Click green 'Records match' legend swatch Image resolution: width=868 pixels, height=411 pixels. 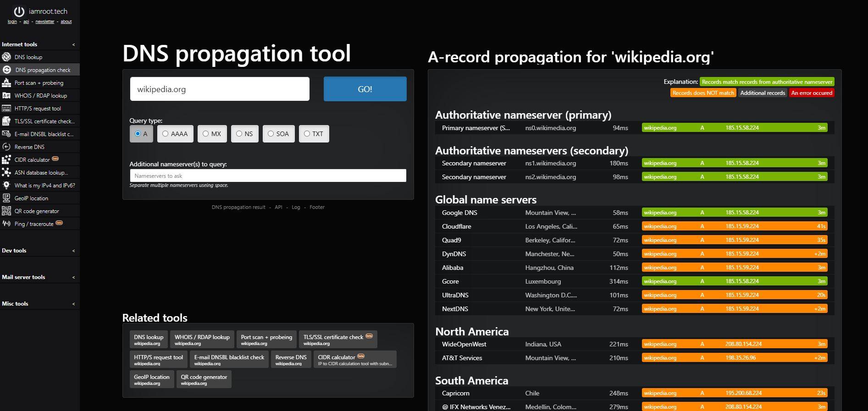tap(767, 82)
